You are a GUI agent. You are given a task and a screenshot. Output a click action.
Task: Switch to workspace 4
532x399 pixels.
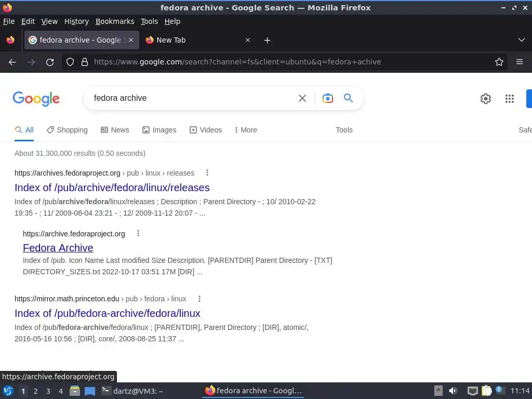[61, 391]
